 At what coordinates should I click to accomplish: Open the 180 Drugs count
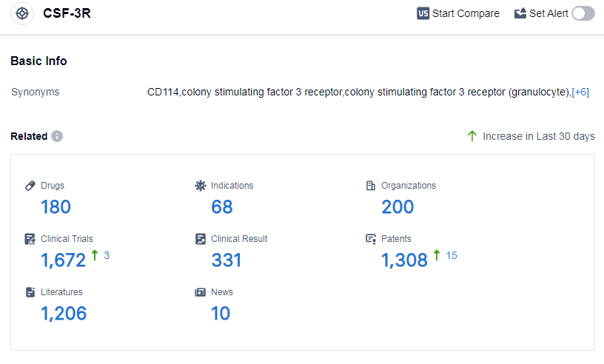[x=56, y=207]
